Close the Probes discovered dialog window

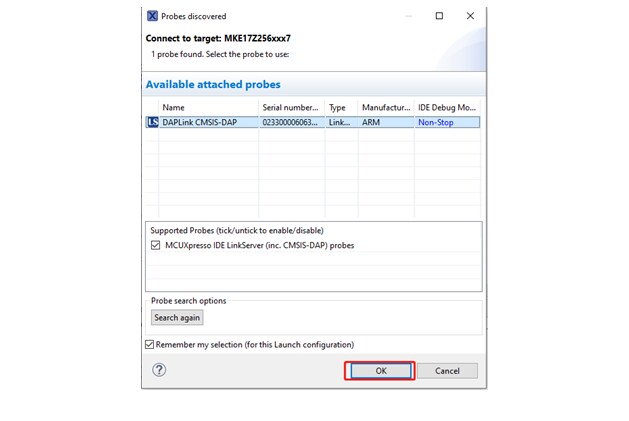pos(470,16)
